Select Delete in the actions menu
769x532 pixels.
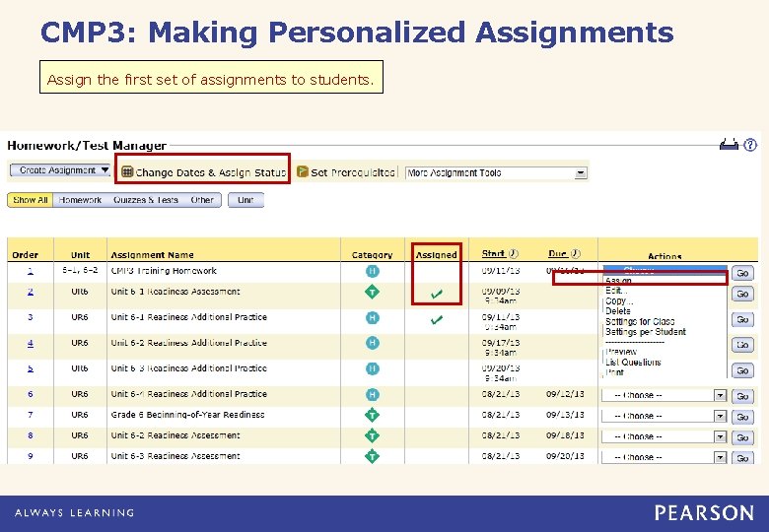coord(618,311)
